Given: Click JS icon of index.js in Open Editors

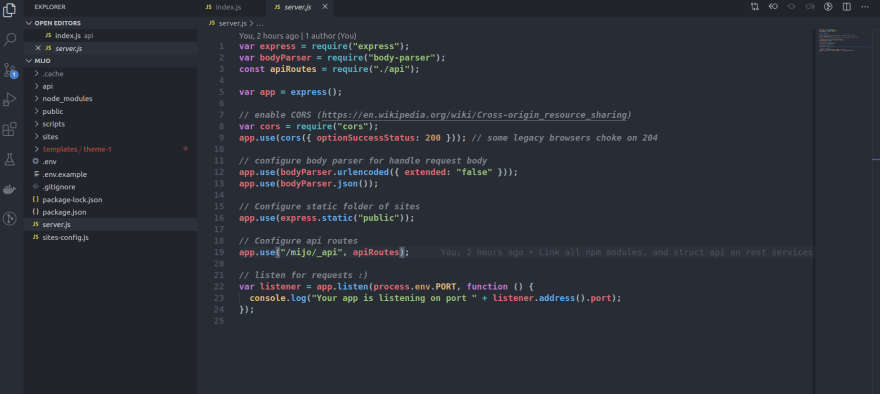Looking at the screenshot, I should 48,35.
